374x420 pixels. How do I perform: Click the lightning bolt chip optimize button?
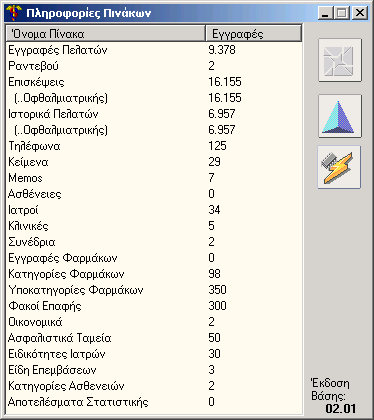[x=339, y=167]
